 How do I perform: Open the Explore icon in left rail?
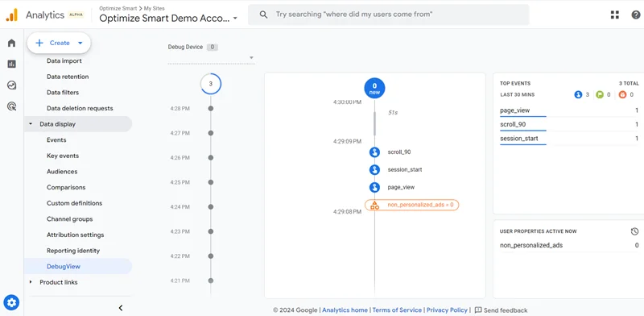11,85
